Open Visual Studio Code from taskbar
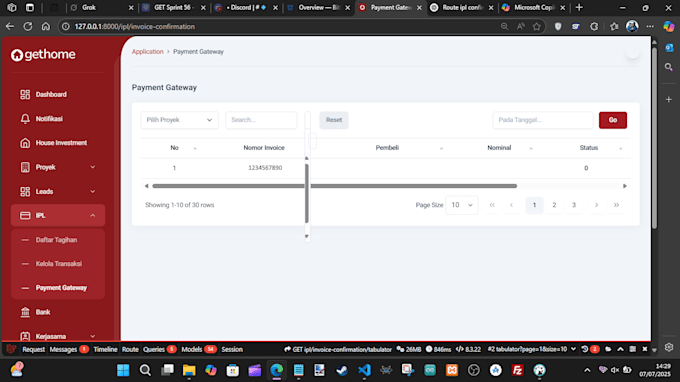 tap(364, 370)
